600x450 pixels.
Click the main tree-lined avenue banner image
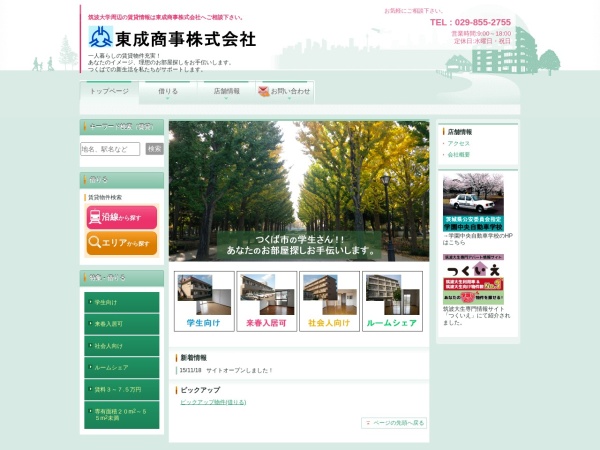pyautogui.click(x=299, y=191)
